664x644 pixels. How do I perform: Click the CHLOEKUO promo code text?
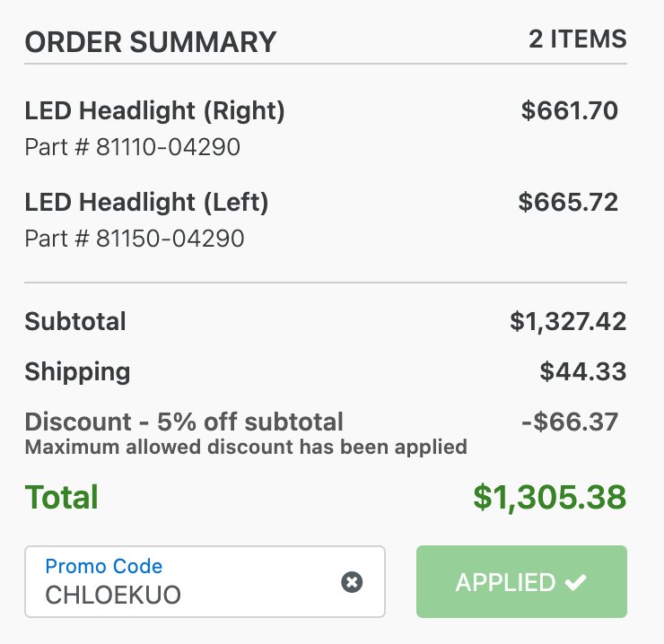113,595
